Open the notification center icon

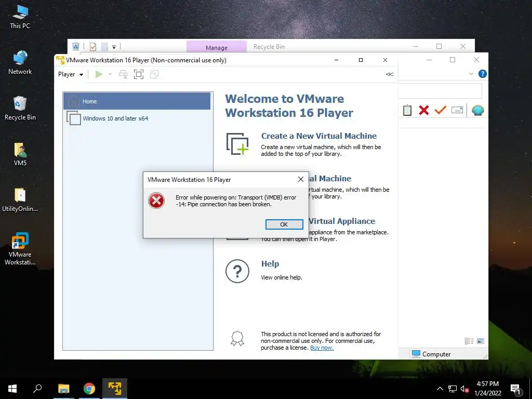tap(516, 389)
